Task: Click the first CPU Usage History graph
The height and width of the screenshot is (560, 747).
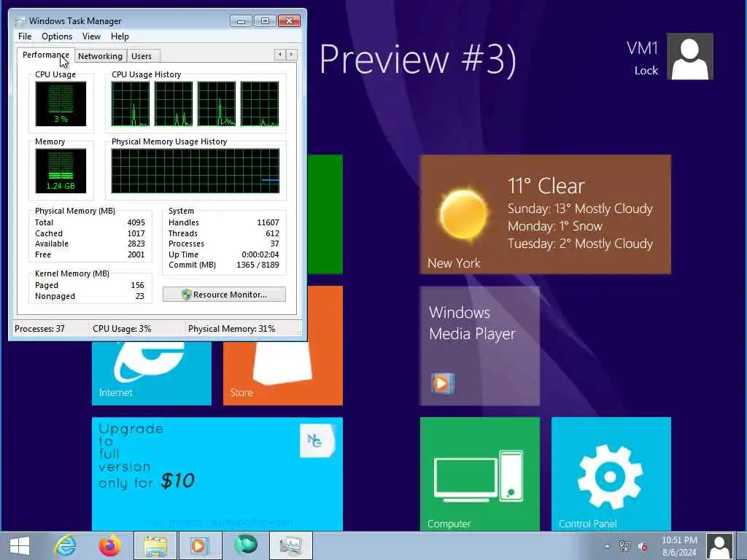Action: coord(130,104)
